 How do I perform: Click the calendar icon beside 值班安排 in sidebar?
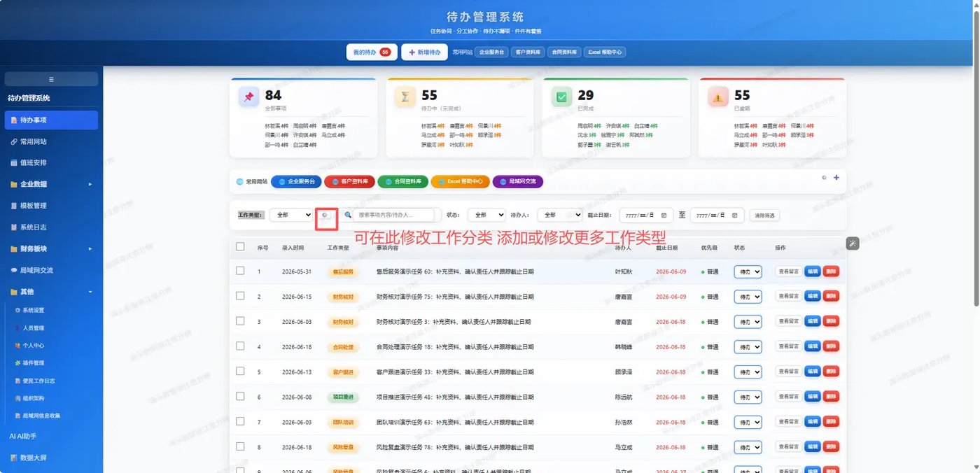pyautogui.click(x=14, y=163)
